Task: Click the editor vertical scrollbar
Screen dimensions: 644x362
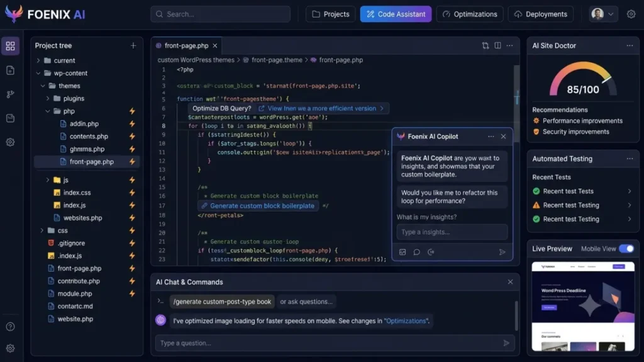Action: [517, 104]
